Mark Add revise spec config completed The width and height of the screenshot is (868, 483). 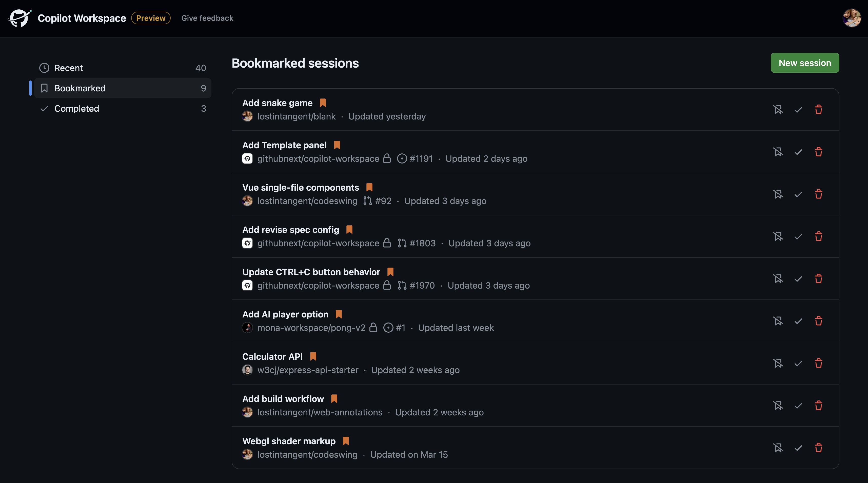(x=798, y=236)
